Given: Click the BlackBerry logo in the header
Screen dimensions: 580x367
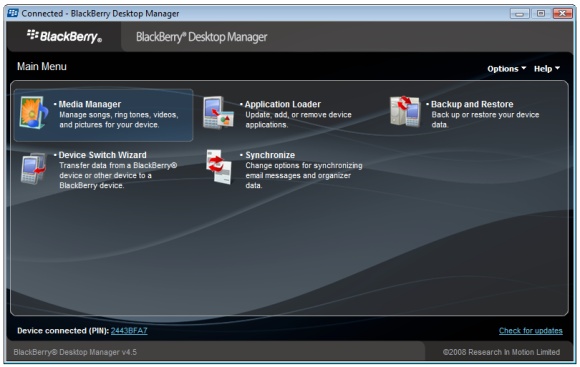Looking at the screenshot, I should (64, 36).
